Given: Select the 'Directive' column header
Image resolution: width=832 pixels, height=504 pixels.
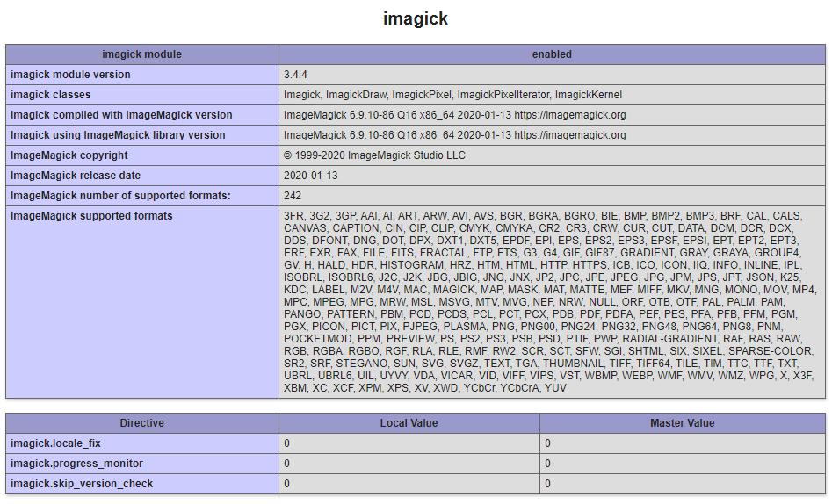Looking at the screenshot, I should (142, 423).
